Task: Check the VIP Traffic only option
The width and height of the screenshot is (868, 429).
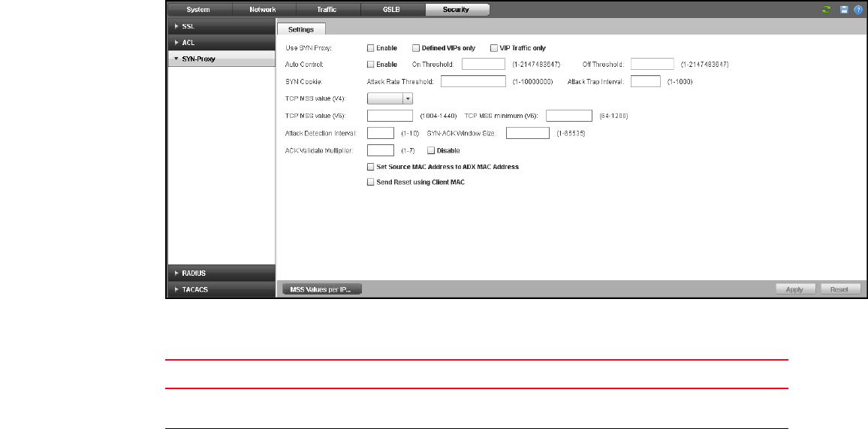Action: [x=493, y=48]
